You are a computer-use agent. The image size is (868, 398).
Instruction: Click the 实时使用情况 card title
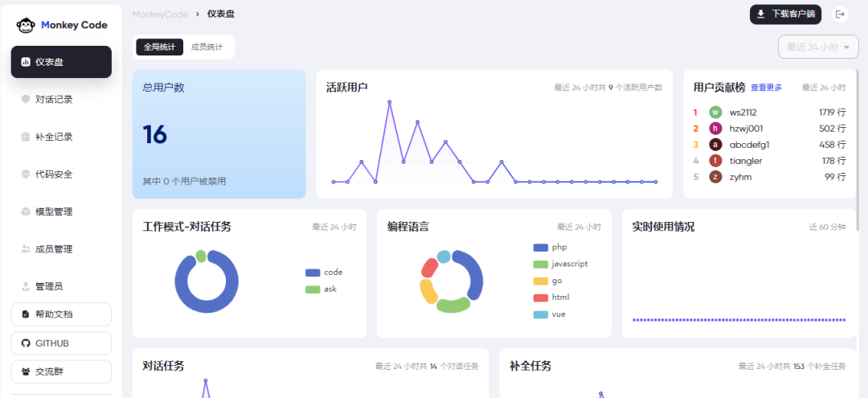click(663, 227)
